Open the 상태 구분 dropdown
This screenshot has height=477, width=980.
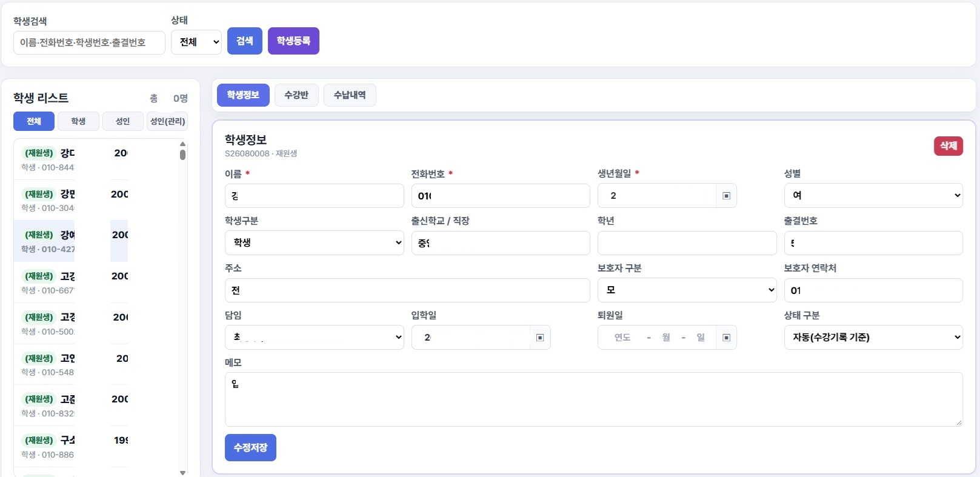point(873,337)
